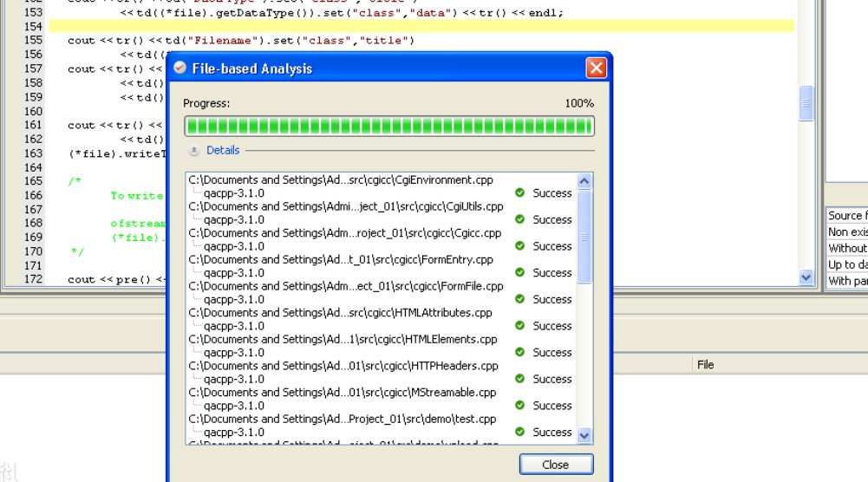The width and height of the screenshot is (868, 482).
Task: Click the Success icon for test.cpp
Action: pyautogui.click(x=520, y=432)
